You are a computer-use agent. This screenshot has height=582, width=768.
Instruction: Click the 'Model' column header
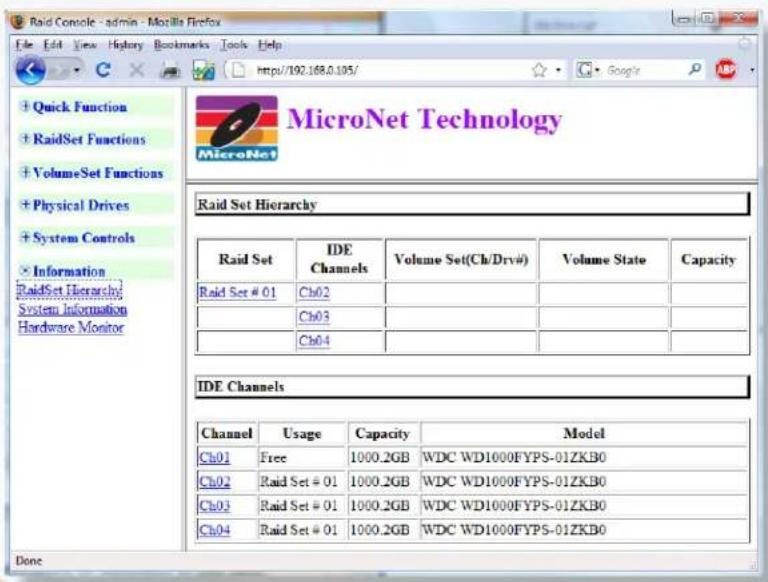click(584, 433)
